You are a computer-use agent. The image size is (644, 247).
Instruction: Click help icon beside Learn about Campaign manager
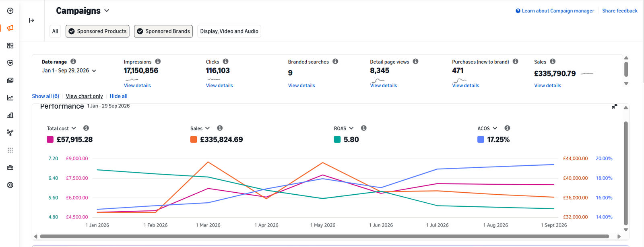[x=518, y=11]
